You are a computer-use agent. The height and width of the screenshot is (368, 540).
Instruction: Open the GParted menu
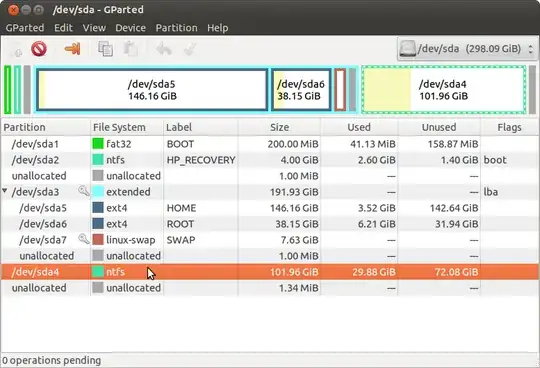tap(25, 28)
